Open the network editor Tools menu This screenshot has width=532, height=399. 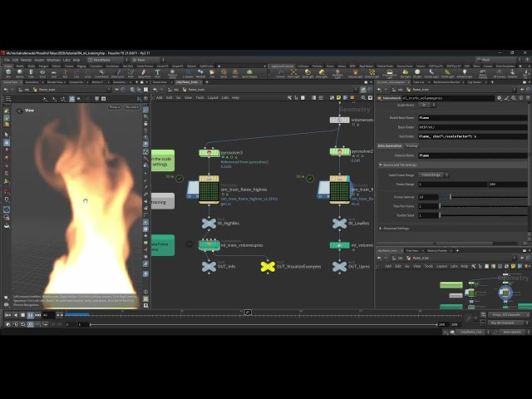(x=199, y=98)
